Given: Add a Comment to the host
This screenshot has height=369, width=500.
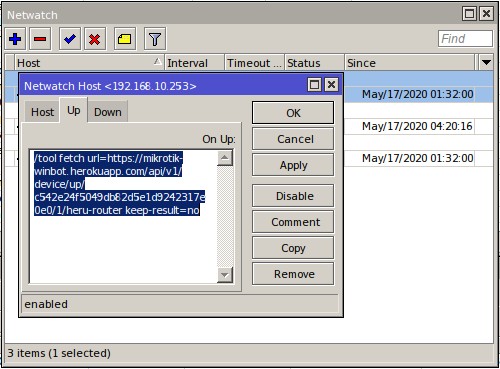Looking at the screenshot, I should [293, 222].
